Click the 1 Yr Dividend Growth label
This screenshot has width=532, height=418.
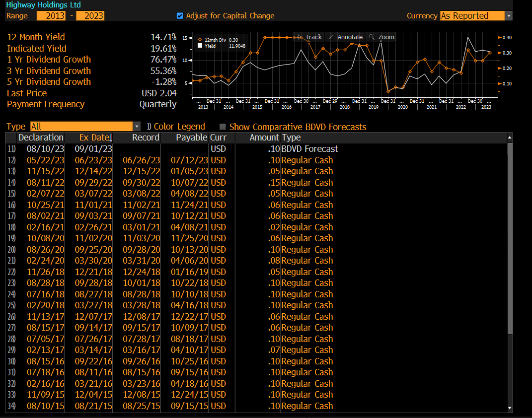coord(49,60)
